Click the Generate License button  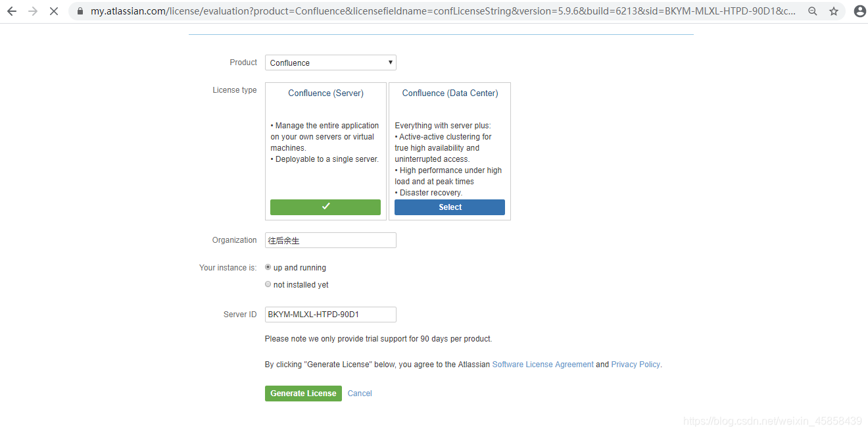(x=303, y=394)
